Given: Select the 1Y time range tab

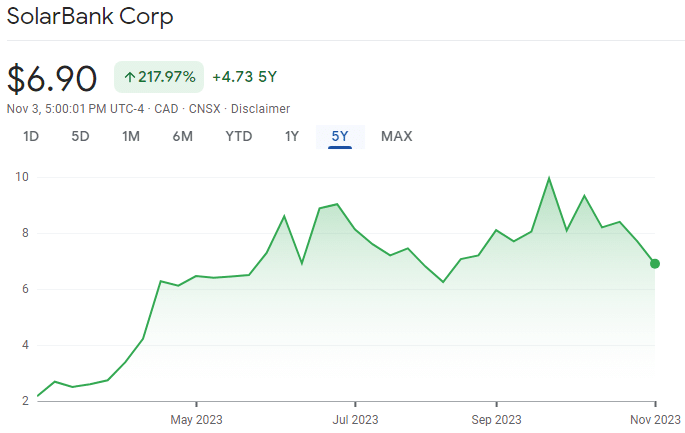Looking at the screenshot, I should point(292,136).
